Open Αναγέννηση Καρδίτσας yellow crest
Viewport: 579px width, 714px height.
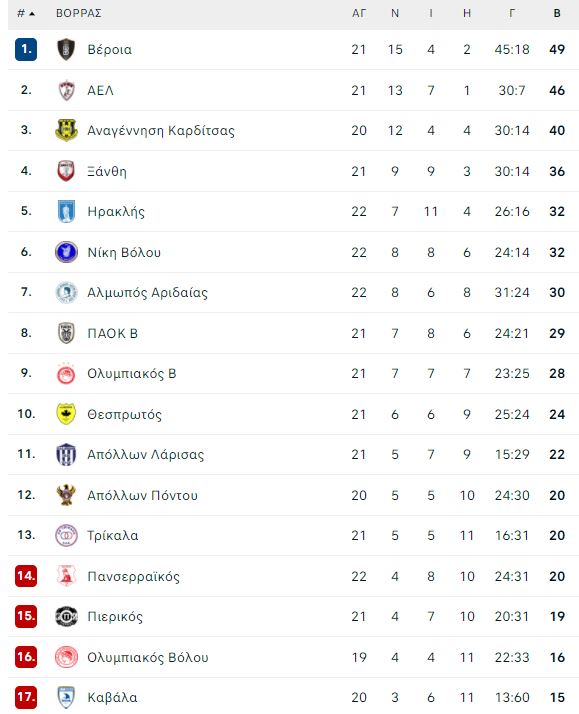(x=66, y=130)
